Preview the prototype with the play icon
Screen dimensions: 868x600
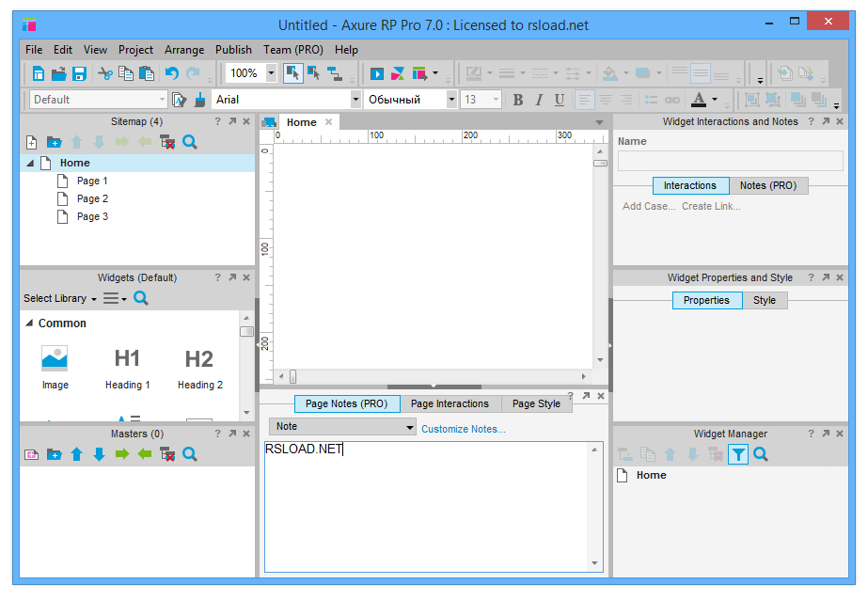point(377,73)
